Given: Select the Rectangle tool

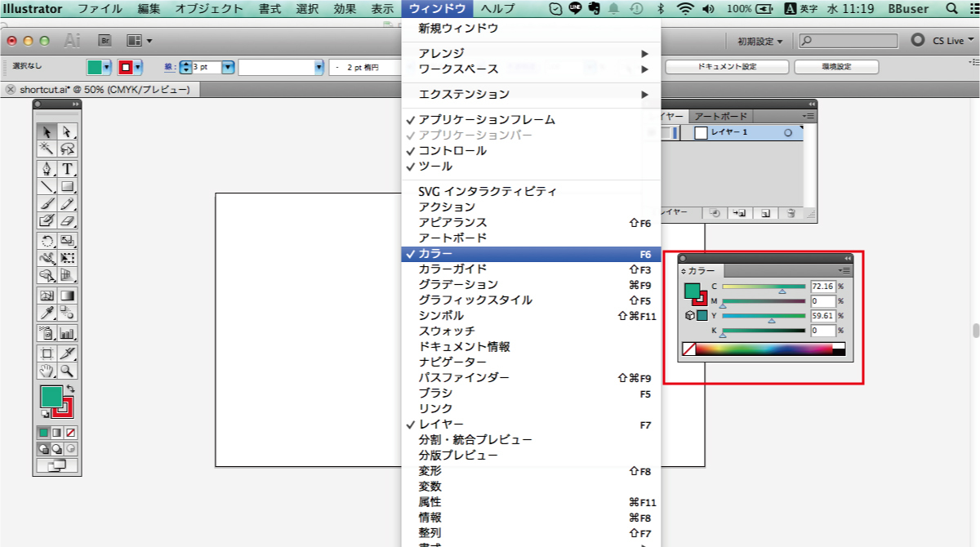Looking at the screenshot, I should click(x=67, y=186).
